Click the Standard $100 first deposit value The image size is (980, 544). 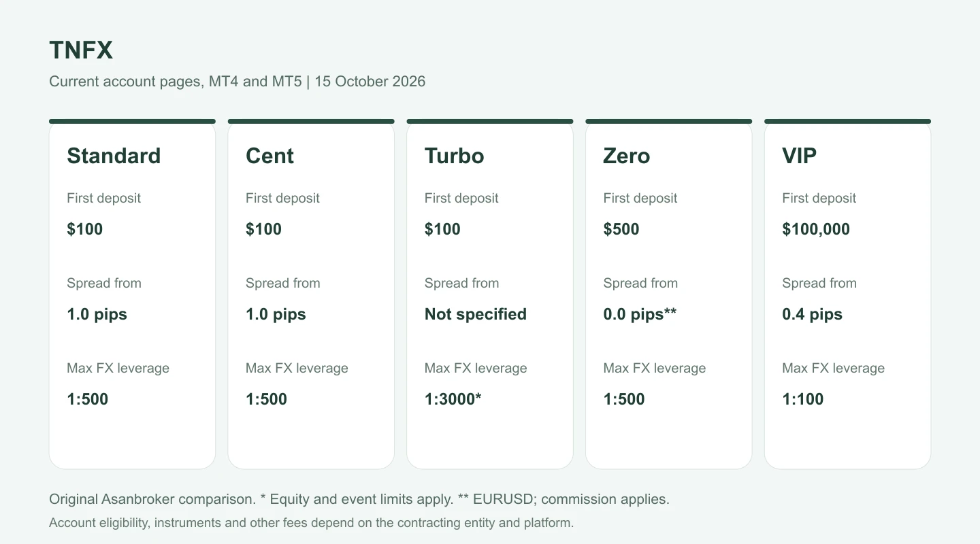(x=85, y=229)
